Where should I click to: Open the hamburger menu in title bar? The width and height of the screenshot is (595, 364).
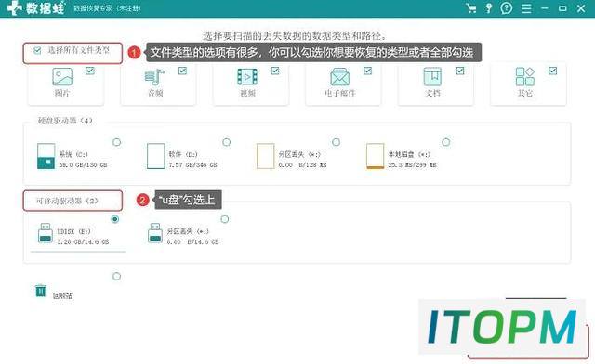coord(526,8)
